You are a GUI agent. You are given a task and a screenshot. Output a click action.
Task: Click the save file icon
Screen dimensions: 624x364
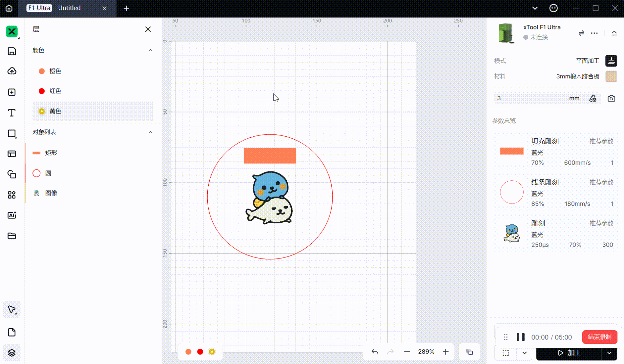(12, 51)
